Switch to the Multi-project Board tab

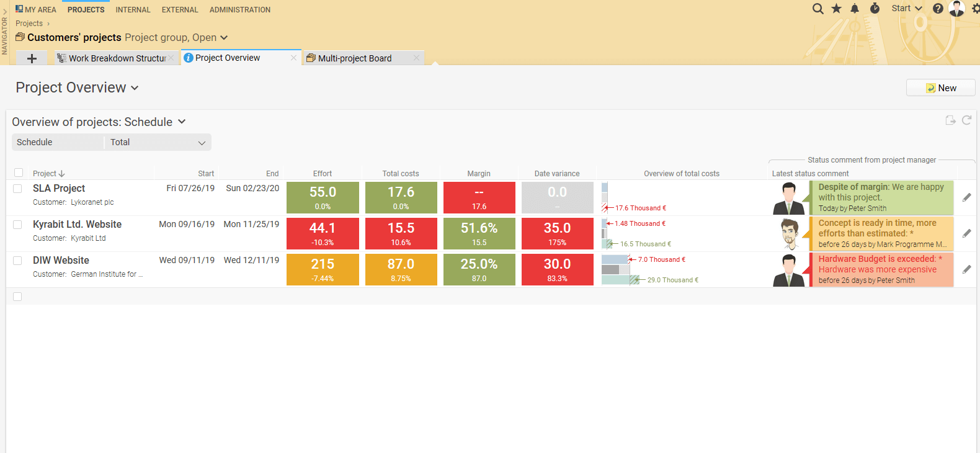coord(355,58)
